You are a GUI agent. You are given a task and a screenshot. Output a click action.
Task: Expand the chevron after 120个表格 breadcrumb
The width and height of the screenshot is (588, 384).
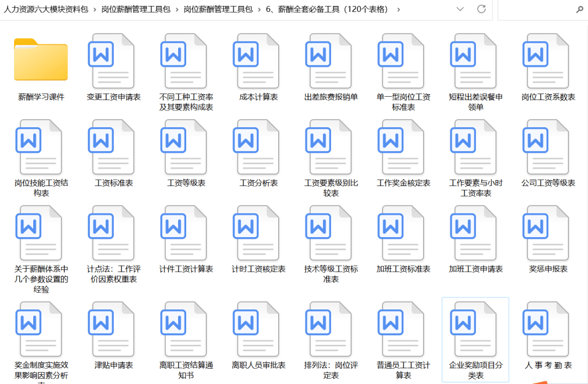point(398,9)
